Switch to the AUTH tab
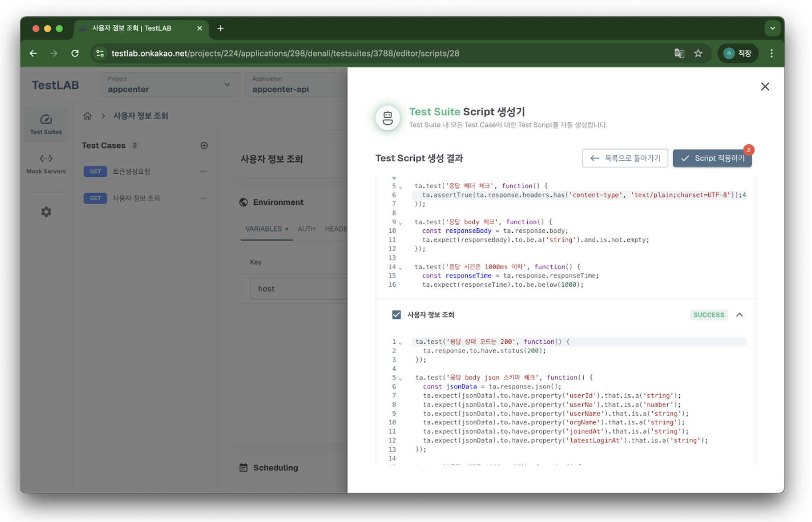 coord(306,229)
